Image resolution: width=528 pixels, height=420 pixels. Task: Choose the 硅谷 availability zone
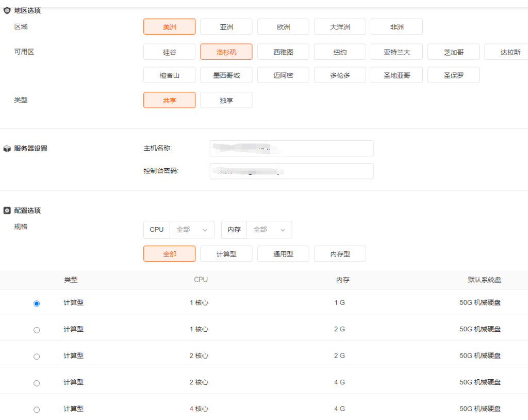[x=169, y=52]
